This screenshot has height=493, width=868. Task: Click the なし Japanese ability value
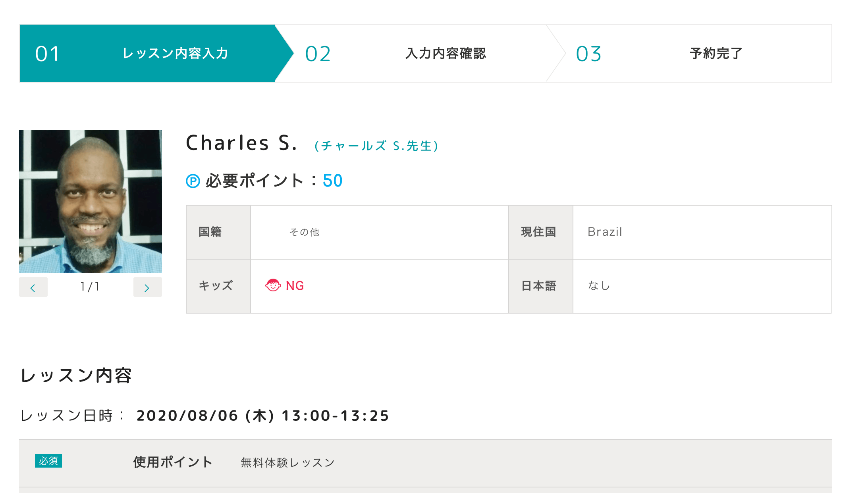tap(599, 286)
